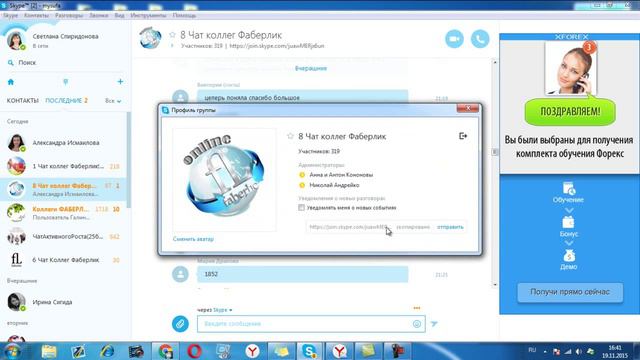Open the Инструменты menu
This screenshot has height=360, width=640.
tap(148, 16)
